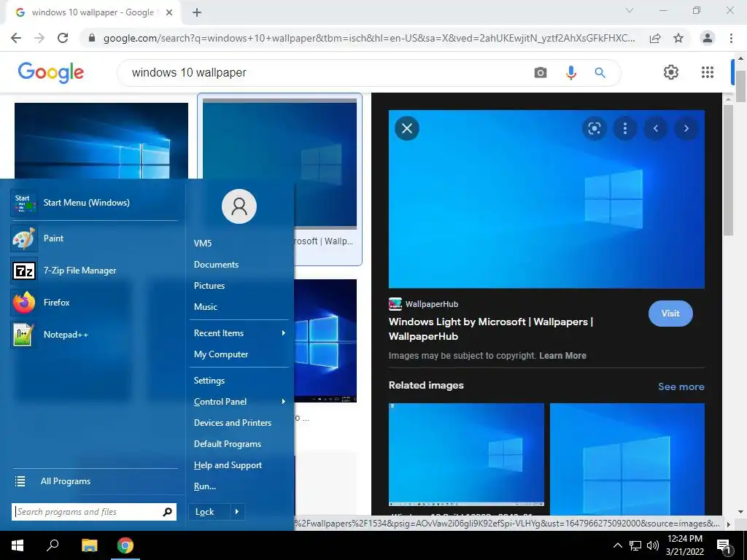
Task: Launch Paint from the start menu
Action: (x=95, y=238)
